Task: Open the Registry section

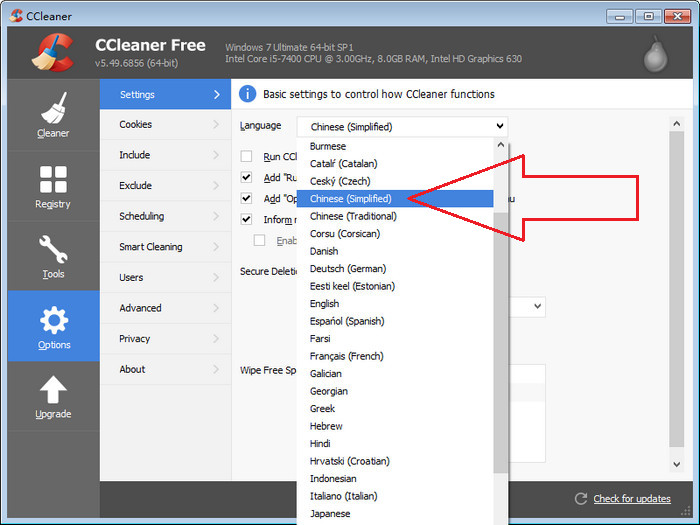Action: [x=53, y=186]
